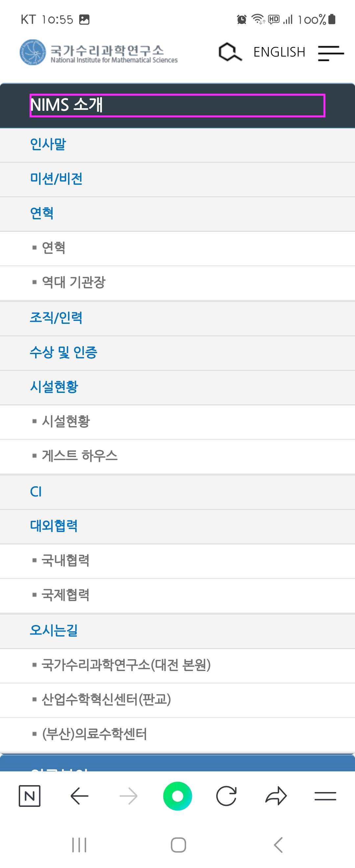Open the hamburger menu icon in header
Screen dimensions: 355x868
pyautogui.click(x=331, y=53)
